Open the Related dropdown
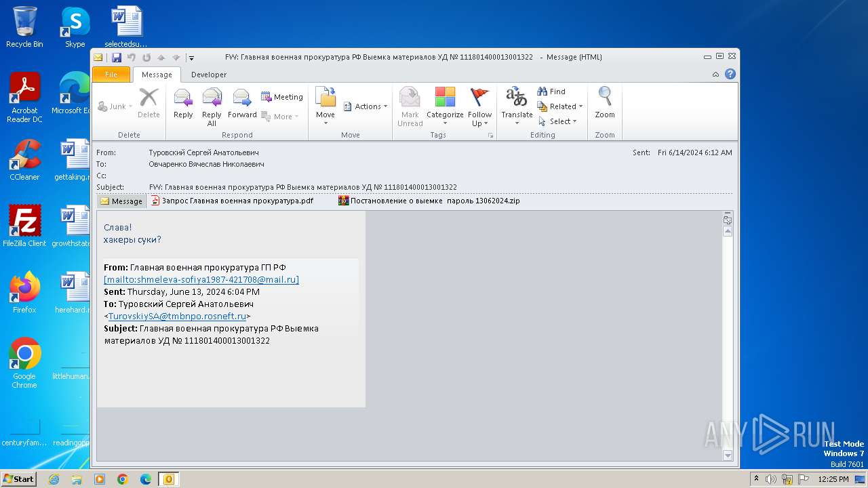 pyautogui.click(x=560, y=106)
